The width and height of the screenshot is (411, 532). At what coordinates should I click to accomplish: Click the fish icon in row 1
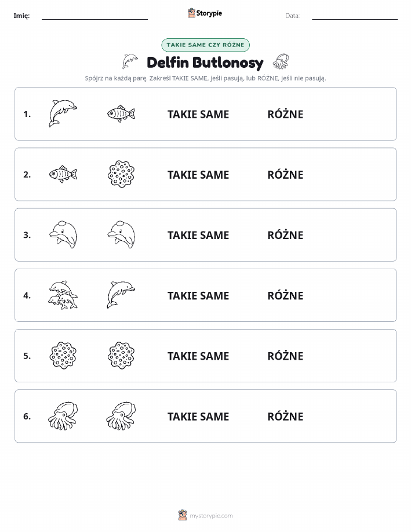coord(121,114)
